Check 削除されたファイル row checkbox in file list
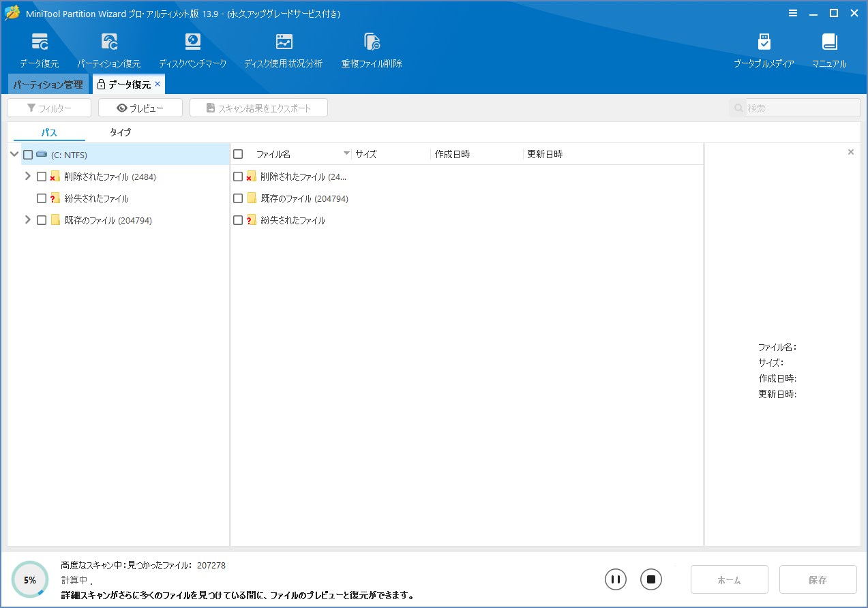868x608 pixels. tap(238, 177)
